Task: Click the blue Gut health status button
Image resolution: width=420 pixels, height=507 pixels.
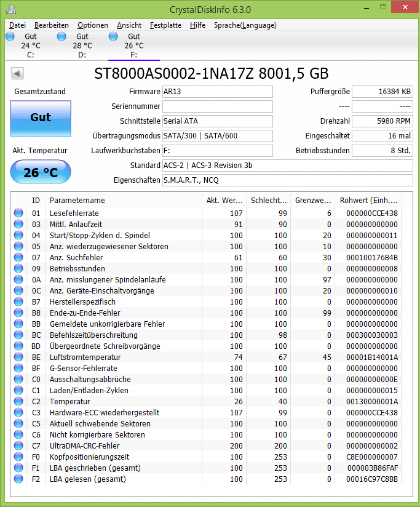Action: click(41, 118)
